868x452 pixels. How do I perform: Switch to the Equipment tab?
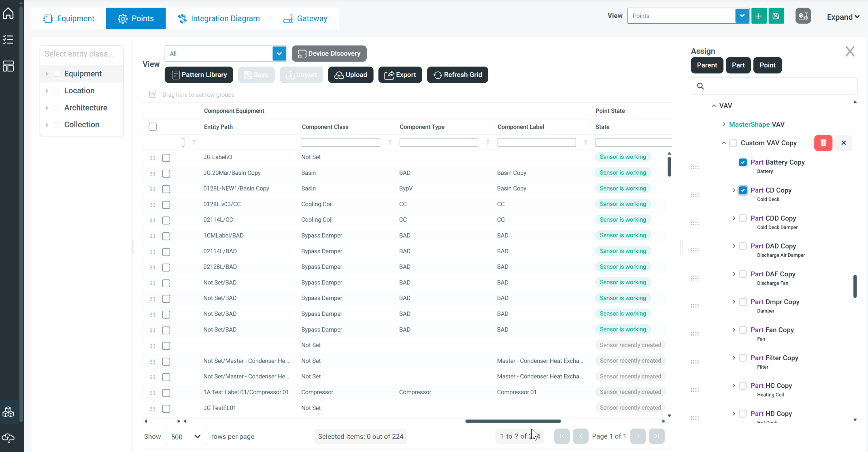point(69,18)
